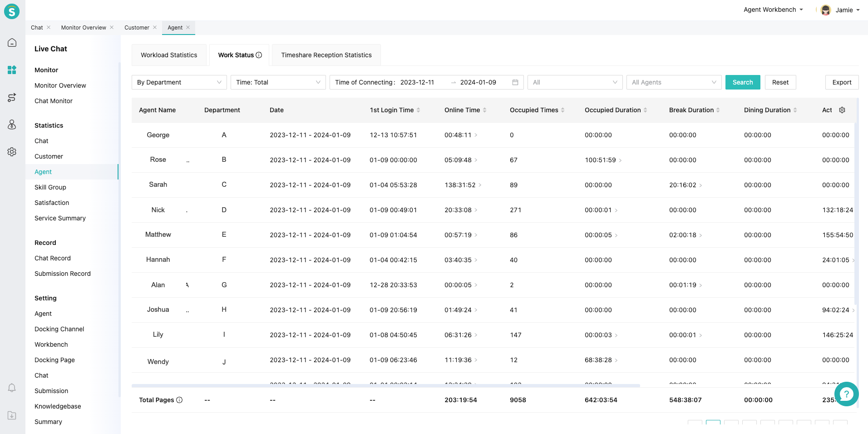Image resolution: width=868 pixels, height=434 pixels.
Task: Click the Total Pages info icon
Action: tap(179, 400)
